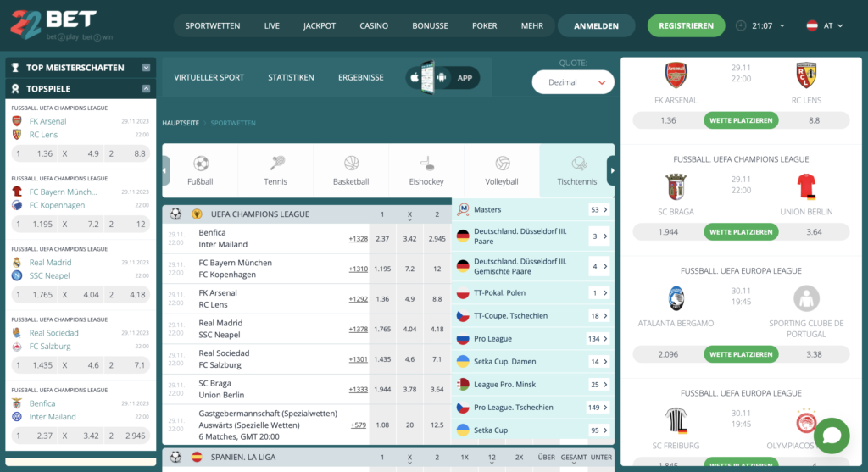Select the Eishockey sport icon

[x=426, y=169]
